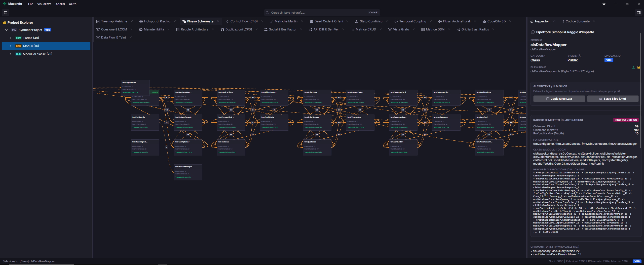Select the frmPortConfig node card
Viewport: 644px width, 265px height.
[145, 123]
